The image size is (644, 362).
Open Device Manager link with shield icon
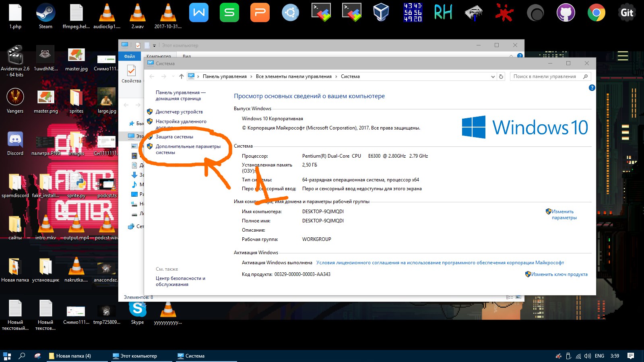click(179, 112)
